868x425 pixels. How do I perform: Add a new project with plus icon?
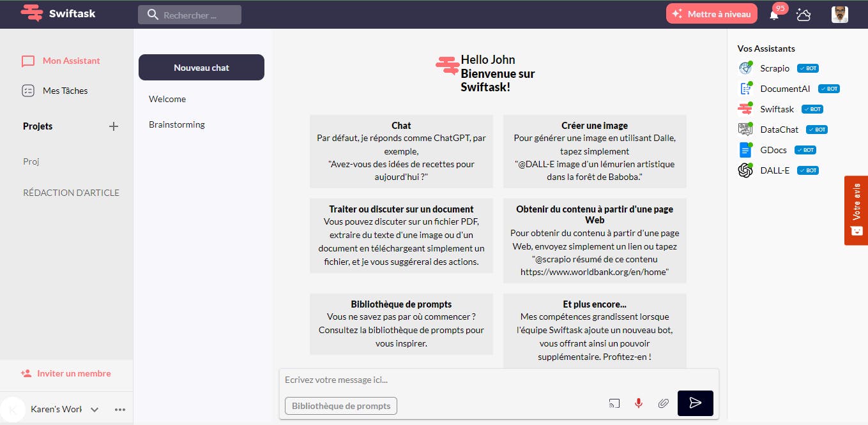(x=114, y=126)
